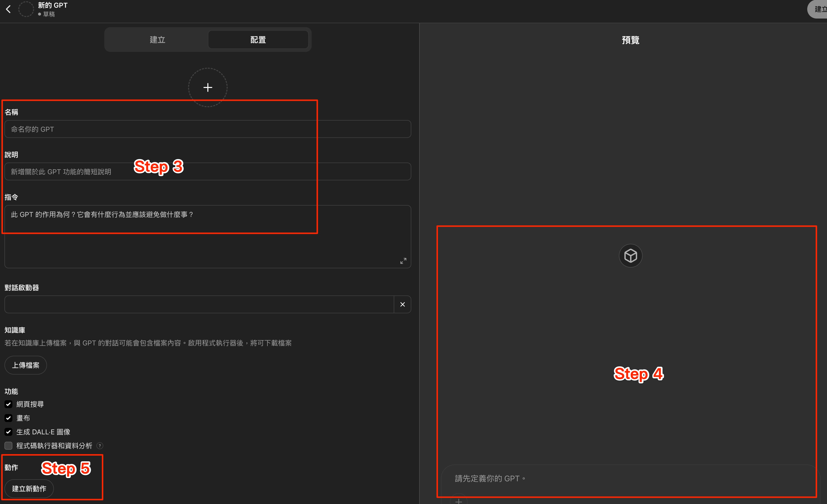Go back using the left chevron arrow
Viewport: 827px width, 504px height.
[x=8, y=9]
